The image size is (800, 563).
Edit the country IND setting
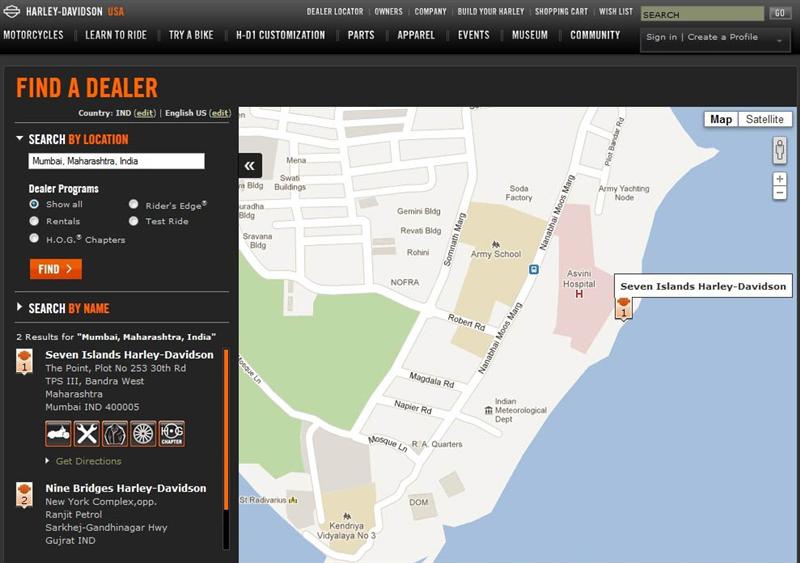pos(145,113)
